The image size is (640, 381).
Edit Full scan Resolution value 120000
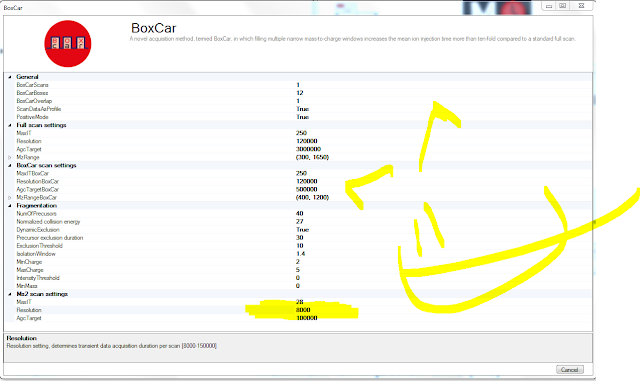tap(307, 141)
